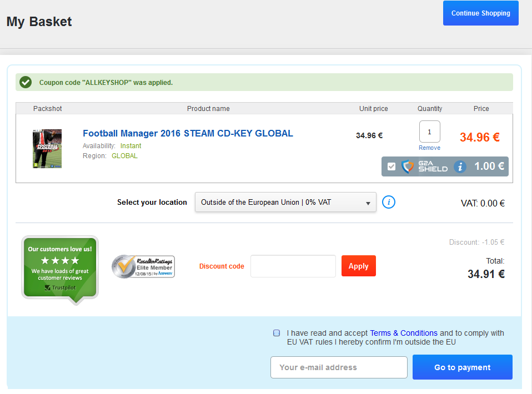Click the 'GLOBAL' region text
This screenshot has width=532, height=394.
pyautogui.click(x=124, y=156)
